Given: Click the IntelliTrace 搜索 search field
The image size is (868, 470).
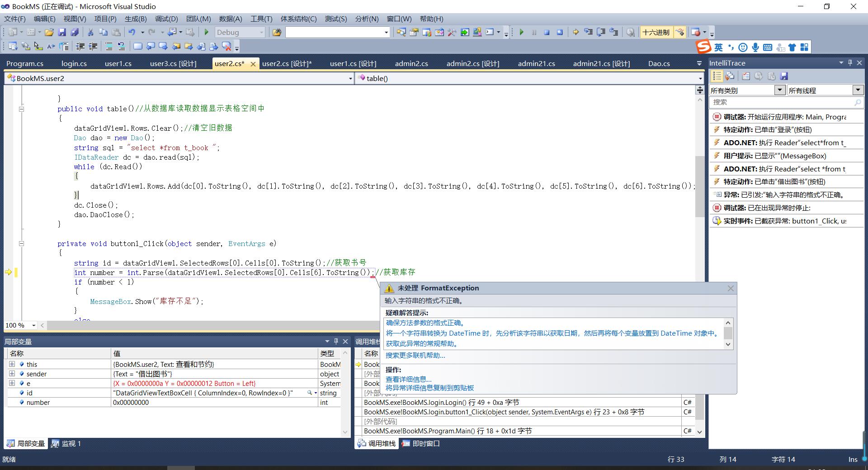Looking at the screenshot, I should tap(782, 102).
